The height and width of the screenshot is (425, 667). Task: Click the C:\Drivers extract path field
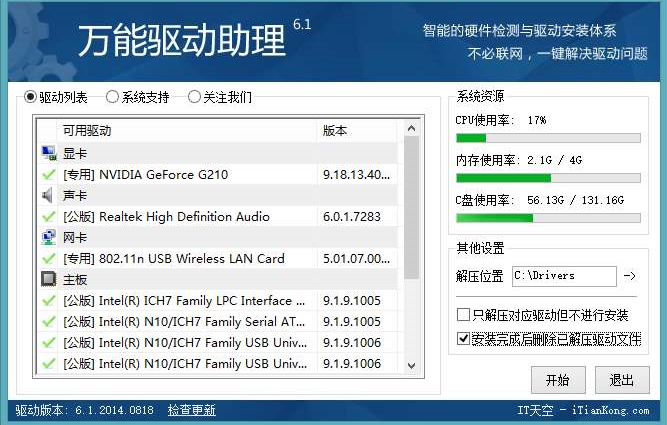point(564,276)
